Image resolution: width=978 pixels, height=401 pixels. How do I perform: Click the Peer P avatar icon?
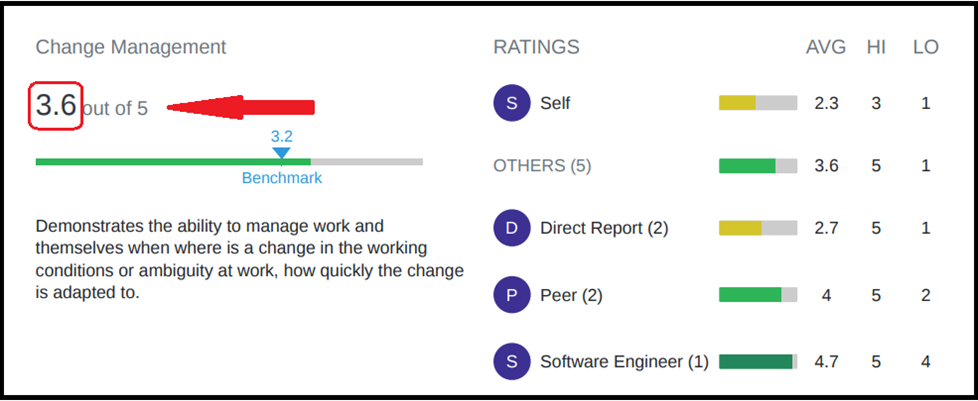click(x=511, y=295)
